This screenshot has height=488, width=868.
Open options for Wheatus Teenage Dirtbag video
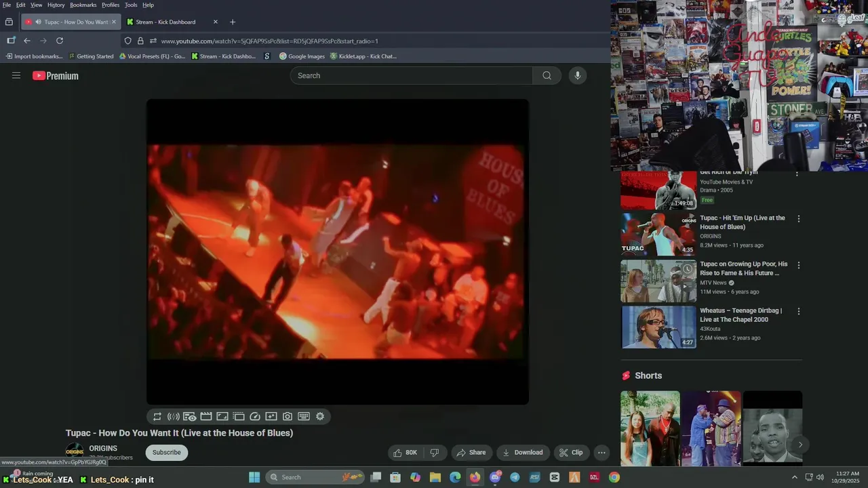pos(799,311)
